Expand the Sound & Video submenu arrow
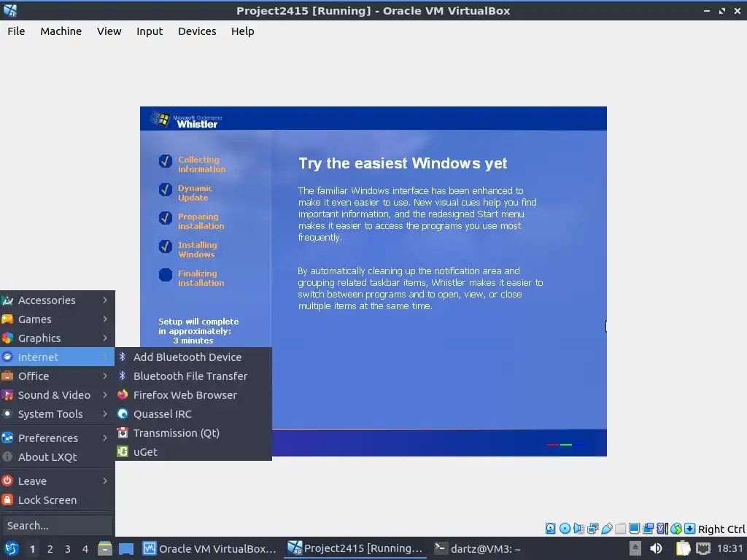The image size is (747, 560). tap(105, 394)
